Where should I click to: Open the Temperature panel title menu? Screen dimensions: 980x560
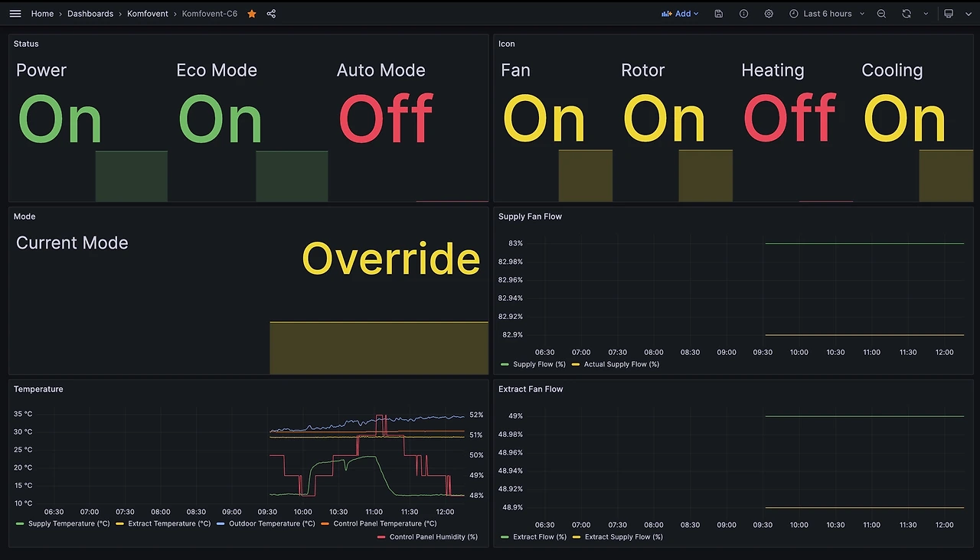38,389
